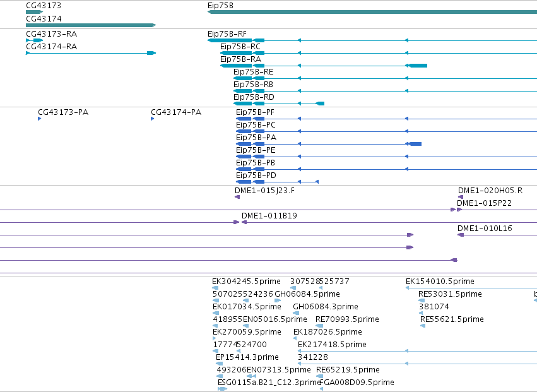Open the Eip75B-RF transcript feature
The height and width of the screenshot is (392, 537).
tap(372, 40)
